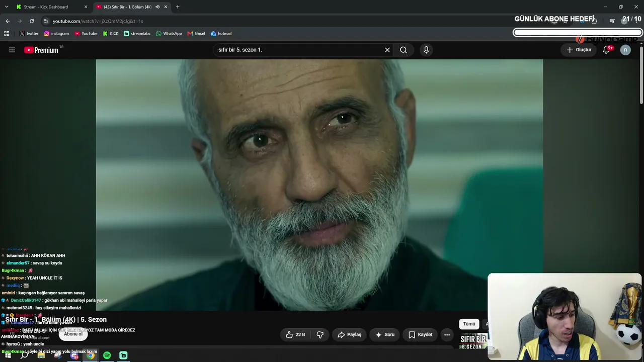Open the WhatsApp bookmark

pyautogui.click(x=169, y=34)
